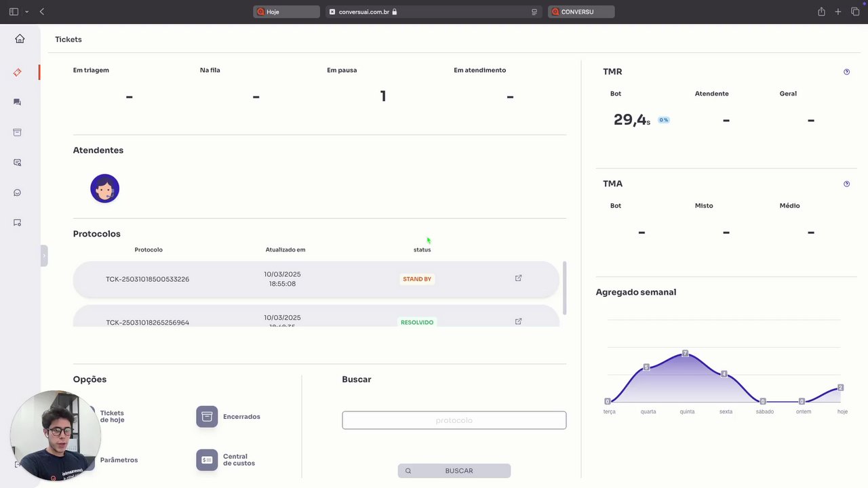The height and width of the screenshot is (488, 868).
Task: Open the message search sidebar icon
Action: [18, 163]
